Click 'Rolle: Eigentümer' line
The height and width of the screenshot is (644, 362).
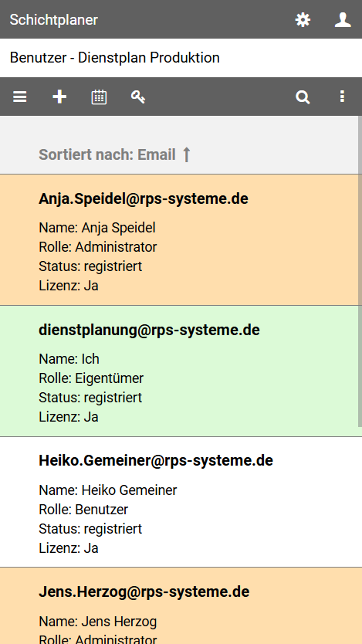tap(91, 378)
